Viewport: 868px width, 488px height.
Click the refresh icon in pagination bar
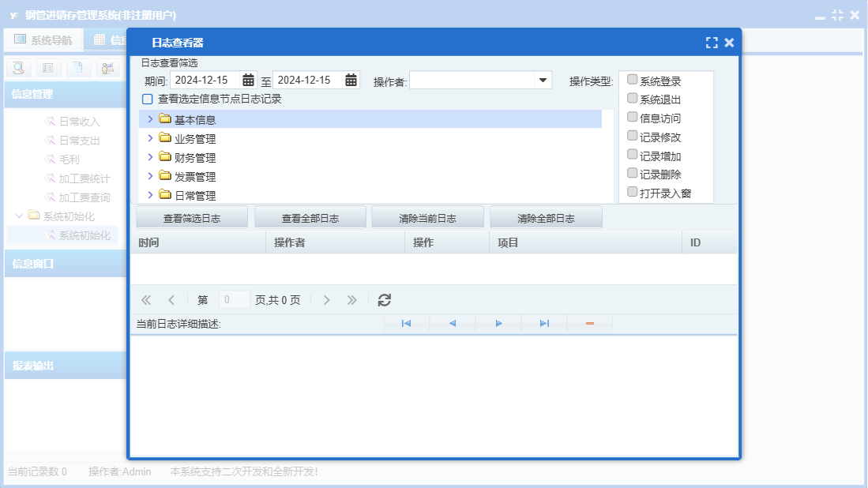click(x=384, y=300)
